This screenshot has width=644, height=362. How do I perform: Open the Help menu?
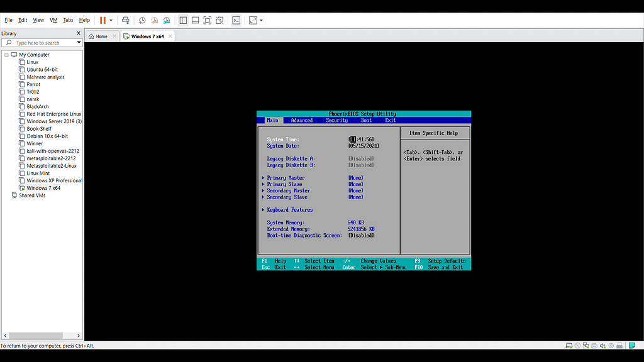pos(84,20)
